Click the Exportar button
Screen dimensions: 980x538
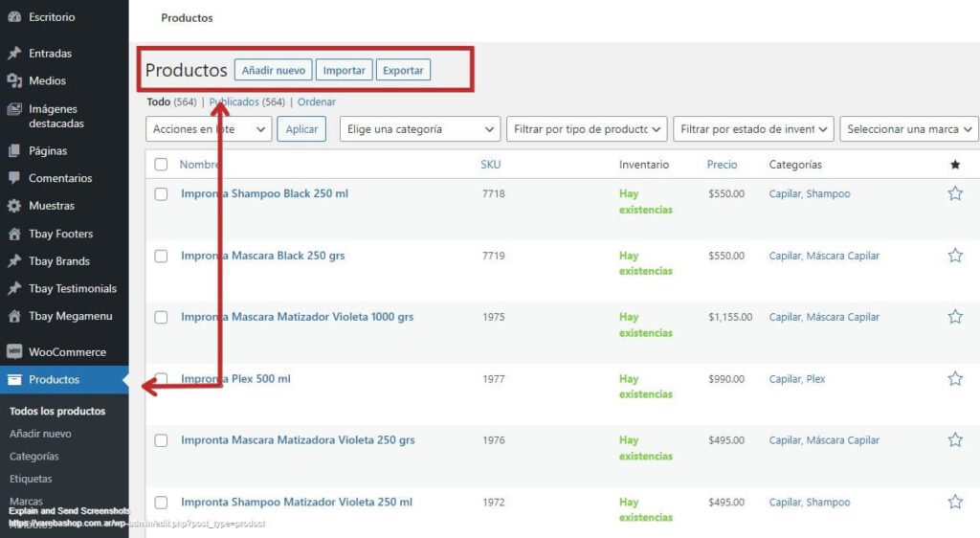403,70
